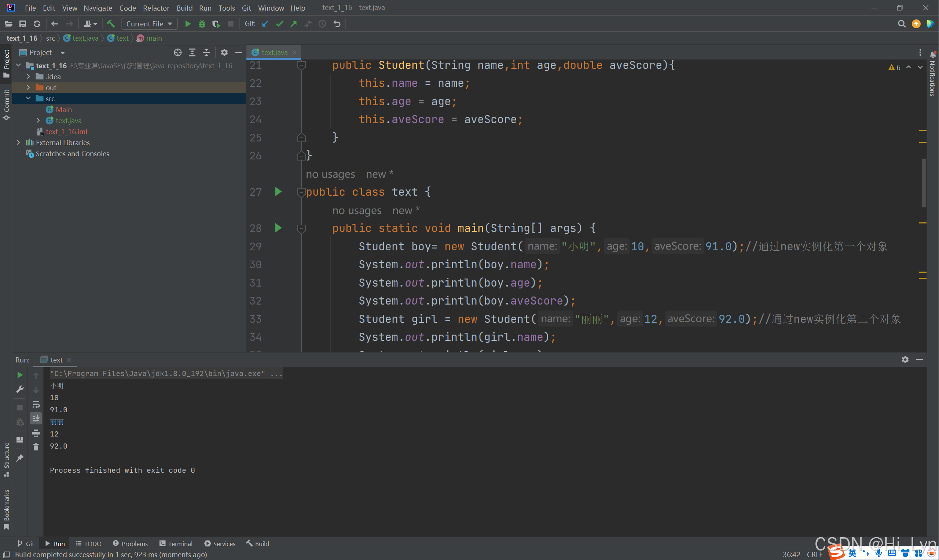Run main method from gutter arrow
This screenshot has width=939, height=560.
coord(278,228)
